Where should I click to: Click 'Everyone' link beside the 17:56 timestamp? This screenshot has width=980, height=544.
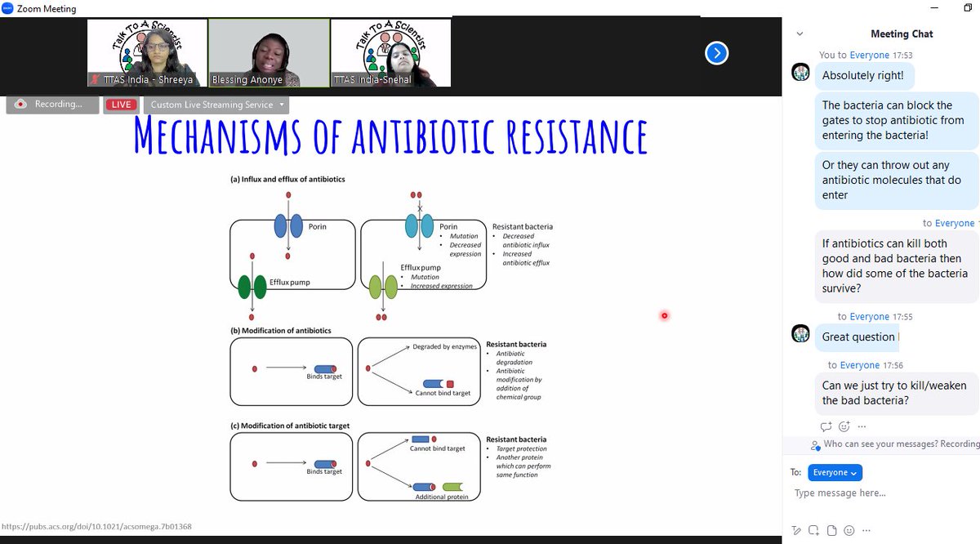[860, 365]
